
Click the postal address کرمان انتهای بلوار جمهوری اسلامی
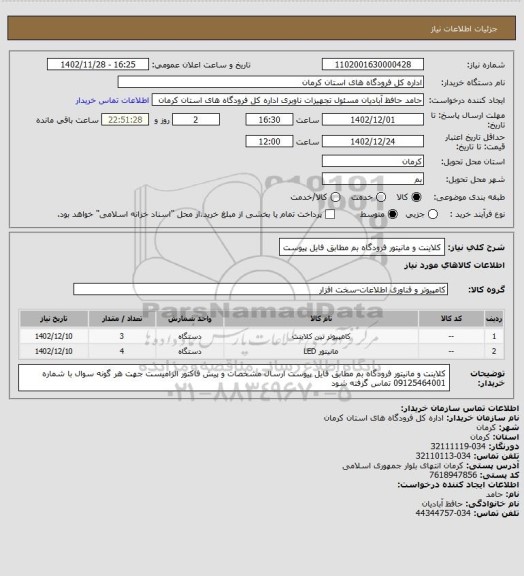(403, 465)
